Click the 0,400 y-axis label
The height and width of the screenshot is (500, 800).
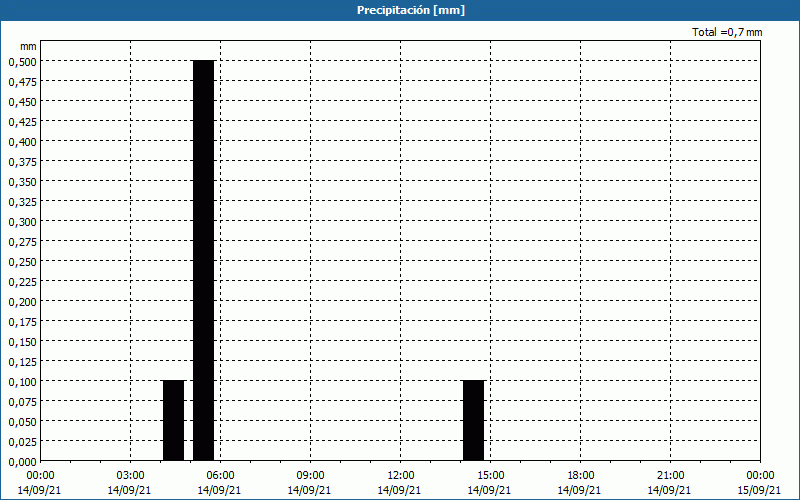click(22, 141)
